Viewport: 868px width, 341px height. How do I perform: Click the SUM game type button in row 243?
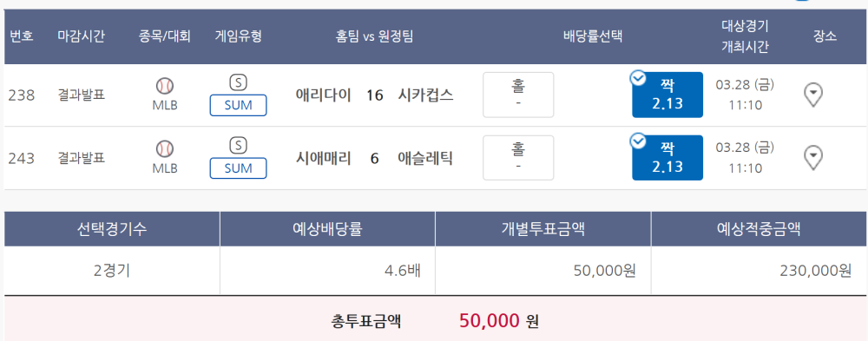pyautogui.click(x=238, y=168)
